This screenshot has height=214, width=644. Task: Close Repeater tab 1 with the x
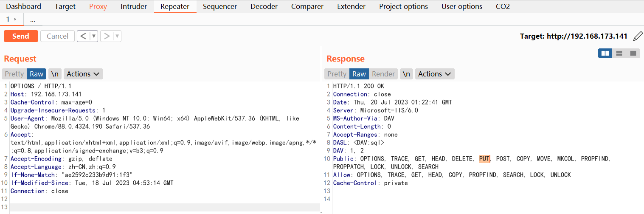click(x=15, y=20)
